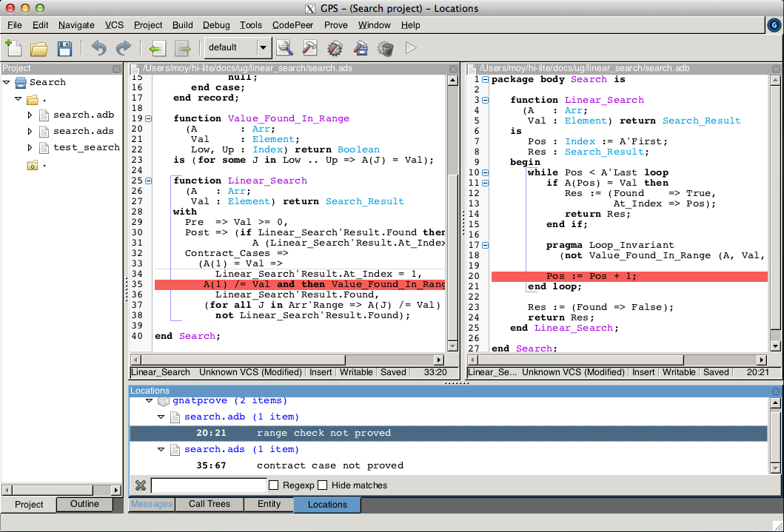
Task: Collapse the Search project tree node
Action: click(x=7, y=82)
